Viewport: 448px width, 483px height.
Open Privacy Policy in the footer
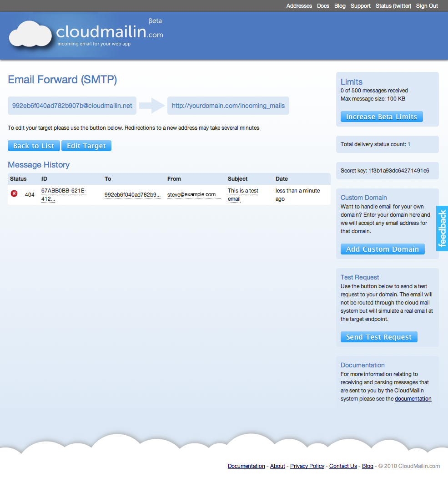coord(307,466)
